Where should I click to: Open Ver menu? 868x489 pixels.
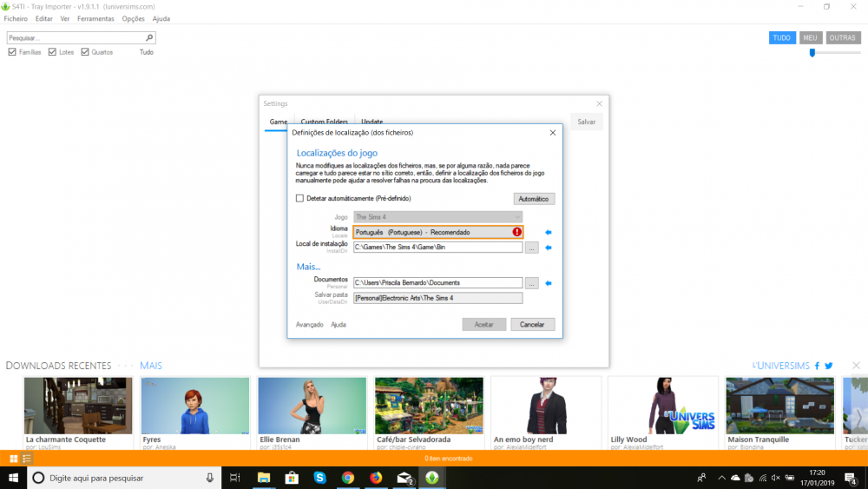(65, 19)
